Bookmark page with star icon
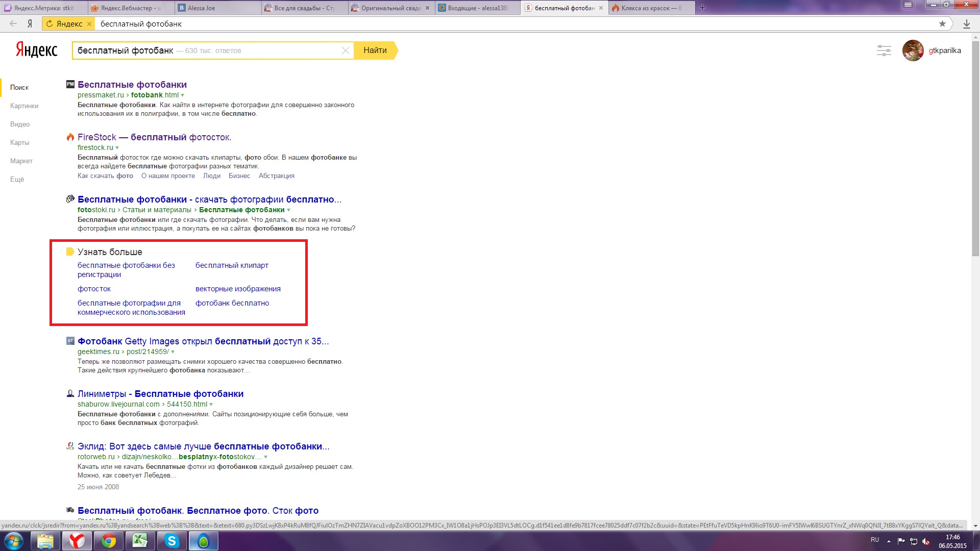This screenshot has height=551, width=980. point(942,23)
